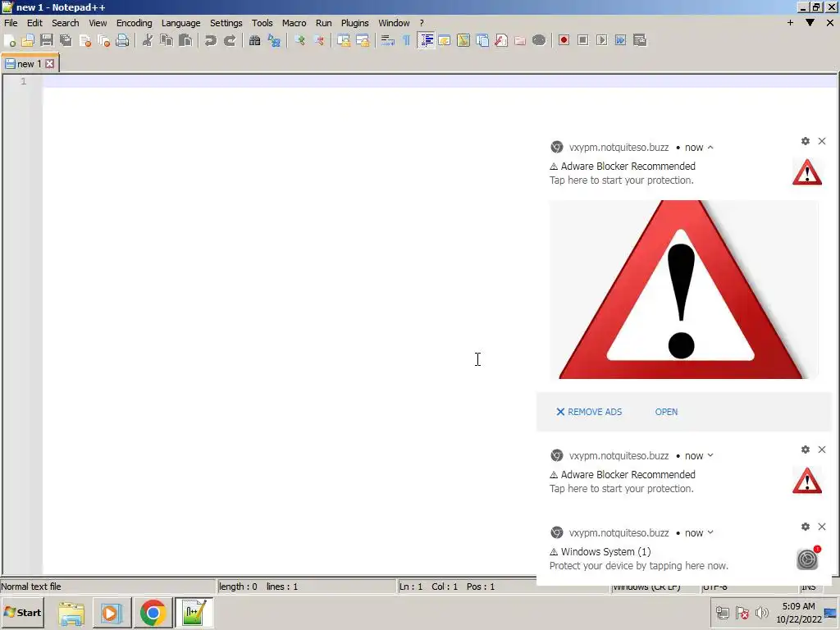This screenshot has height=630, width=840.
Task: Open the User Defined Language dialog icon
Action: pos(445,41)
